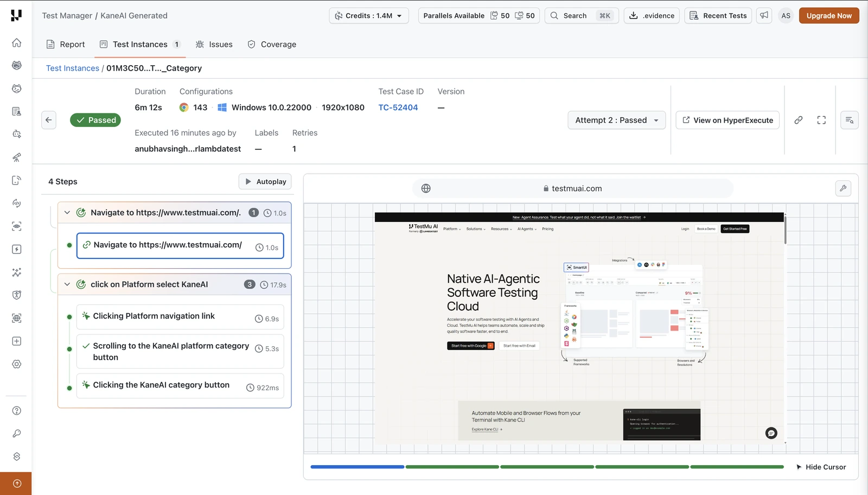This screenshot has width=868, height=495.
Task: Jump to the first blue timeline segment
Action: click(358, 467)
